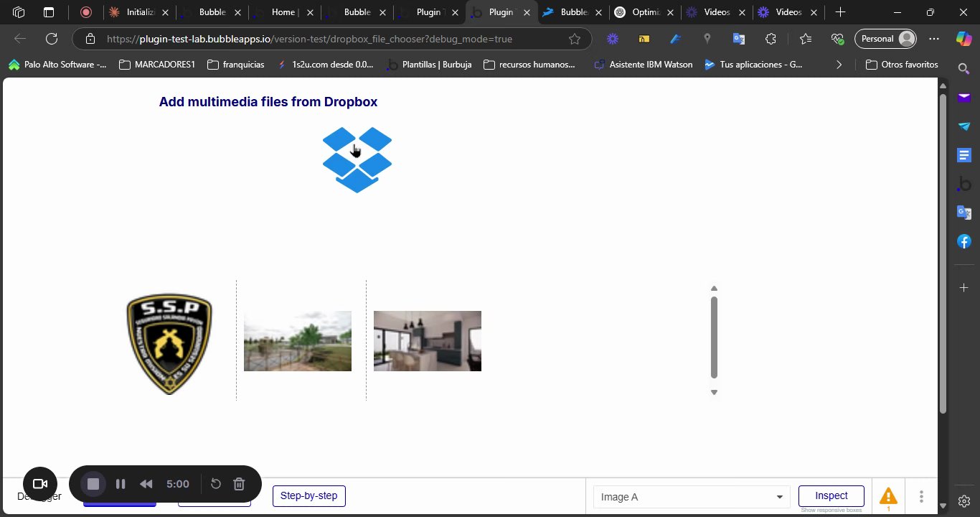The width and height of the screenshot is (980, 517).
Task: Open the blue document icon in the sidebar
Action: click(964, 155)
